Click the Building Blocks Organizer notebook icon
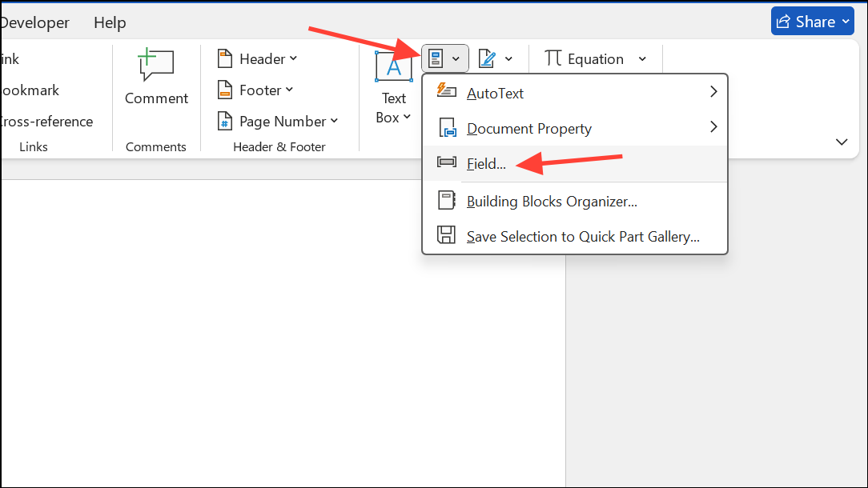This screenshot has height=488, width=868. click(x=446, y=199)
